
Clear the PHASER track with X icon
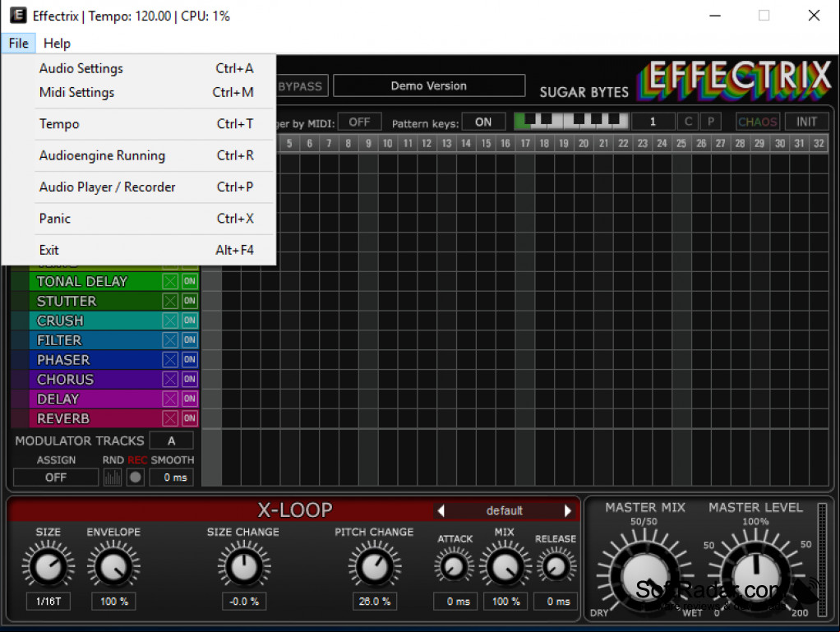point(170,359)
